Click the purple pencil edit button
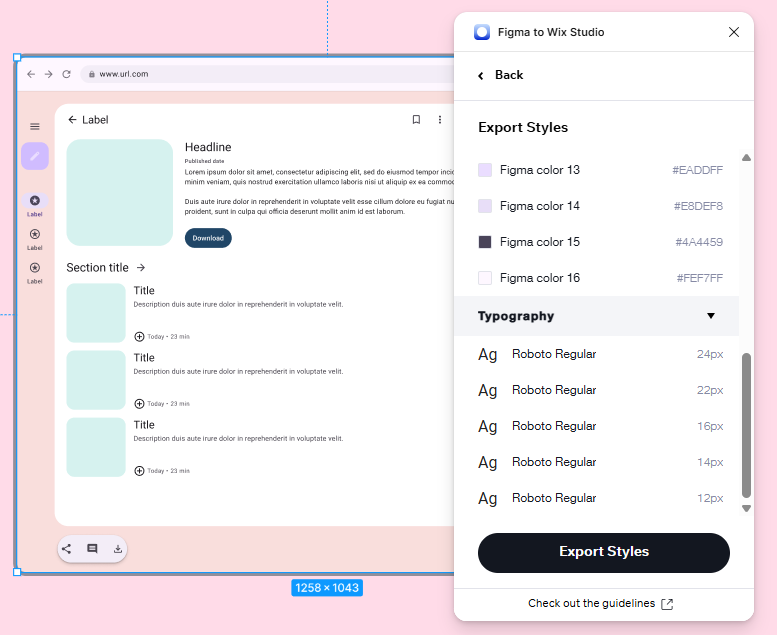 [x=35, y=156]
